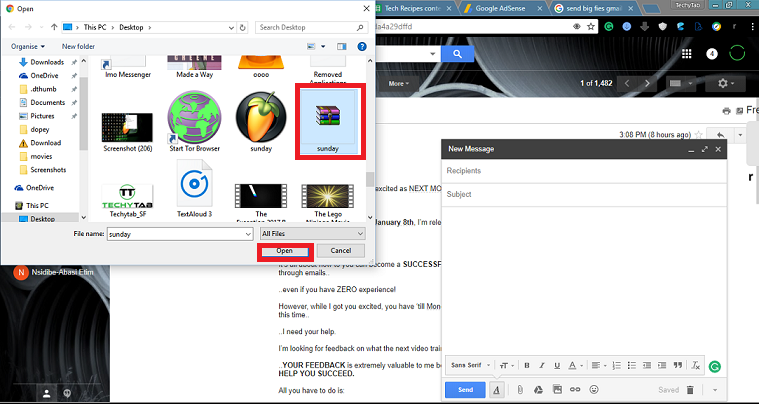Toggle bold formatting in compose toolbar
Image resolution: width=759 pixels, height=404 pixels.
(527, 365)
